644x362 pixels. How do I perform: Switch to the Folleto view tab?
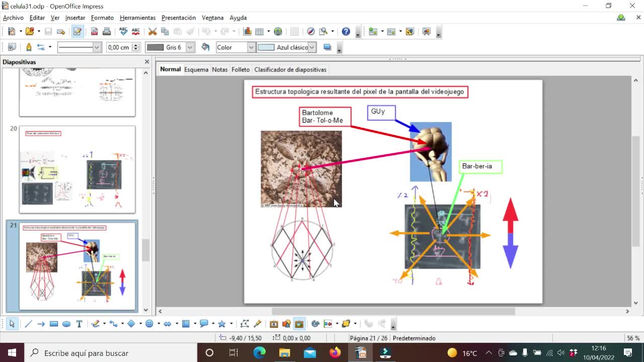(240, 69)
